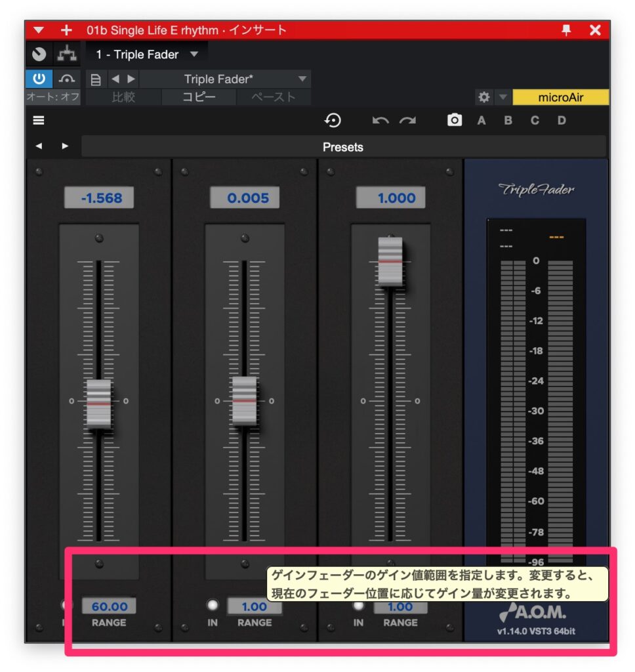Image resolution: width=635 pixels, height=672 pixels.
Task: Redo the change with the redo arrow
Action: pos(408,121)
